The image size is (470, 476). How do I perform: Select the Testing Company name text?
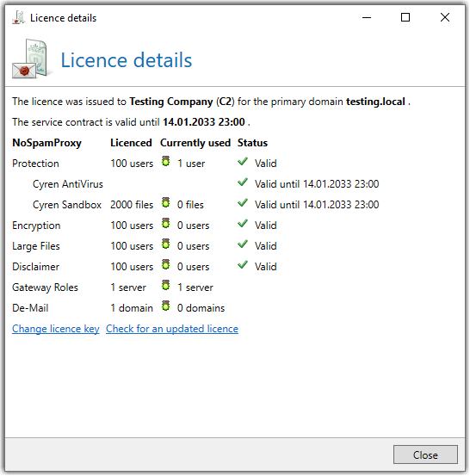[x=171, y=102]
